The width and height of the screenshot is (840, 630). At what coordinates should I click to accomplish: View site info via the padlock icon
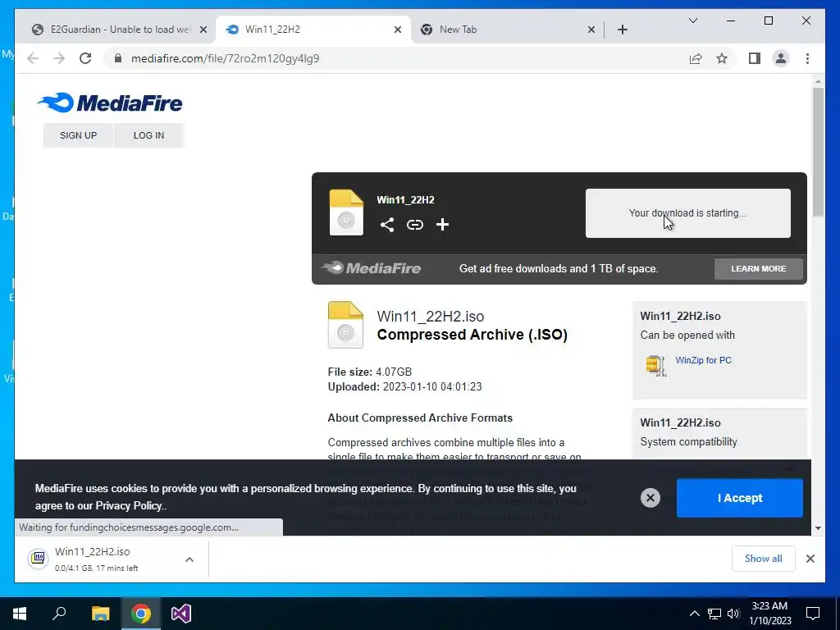click(x=118, y=58)
